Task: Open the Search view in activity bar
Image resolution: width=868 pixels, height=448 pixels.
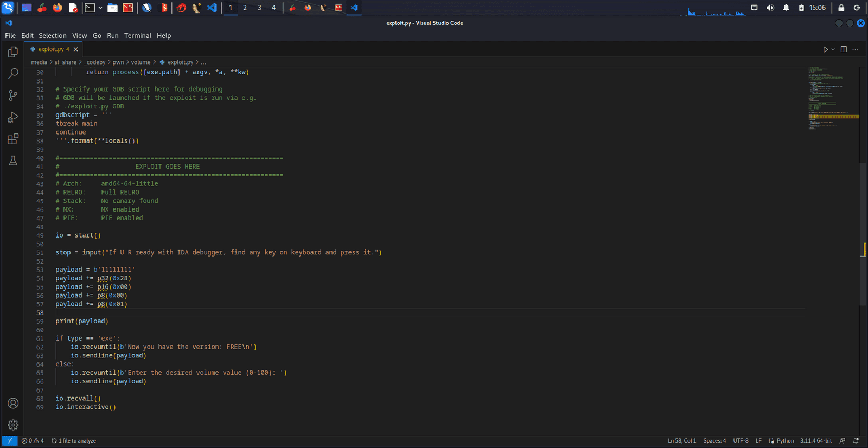Action: (13, 74)
